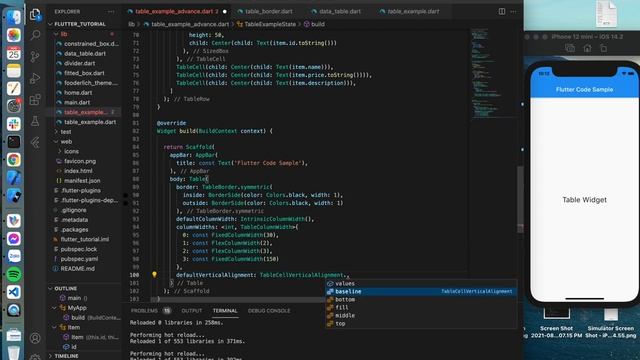
Task: Click Simulator screenshot toolbar icon
Action: (570, 48)
